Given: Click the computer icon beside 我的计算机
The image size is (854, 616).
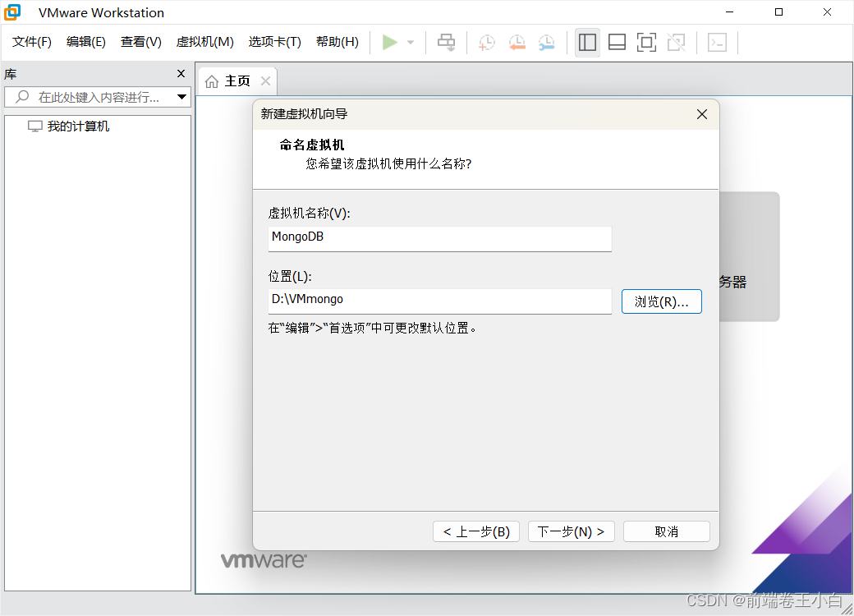Looking at the screenshot, I should [x=34, y=126].
